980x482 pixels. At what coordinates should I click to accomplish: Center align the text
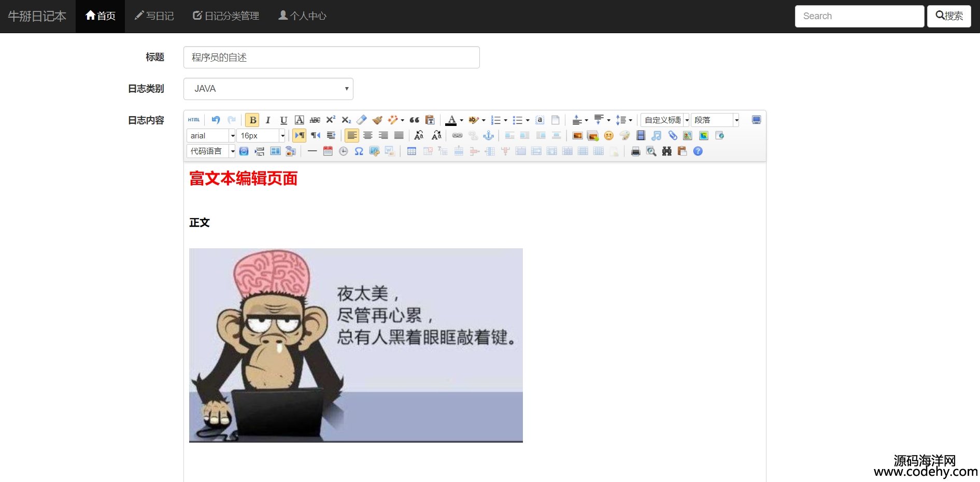pyautogui.click(x=367, y=136)
